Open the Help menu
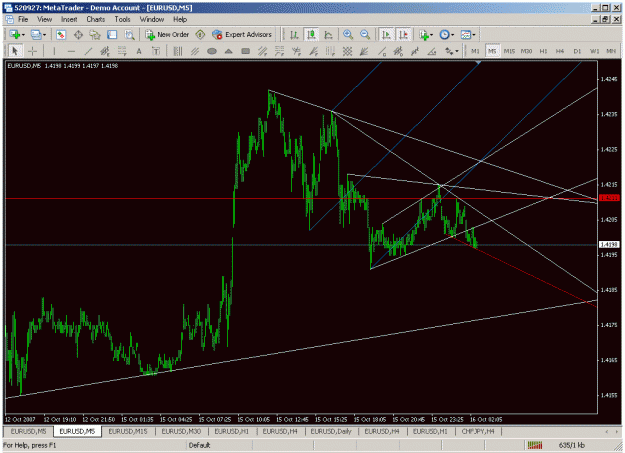Screen dimensions: 625x453 pos(180,19)
